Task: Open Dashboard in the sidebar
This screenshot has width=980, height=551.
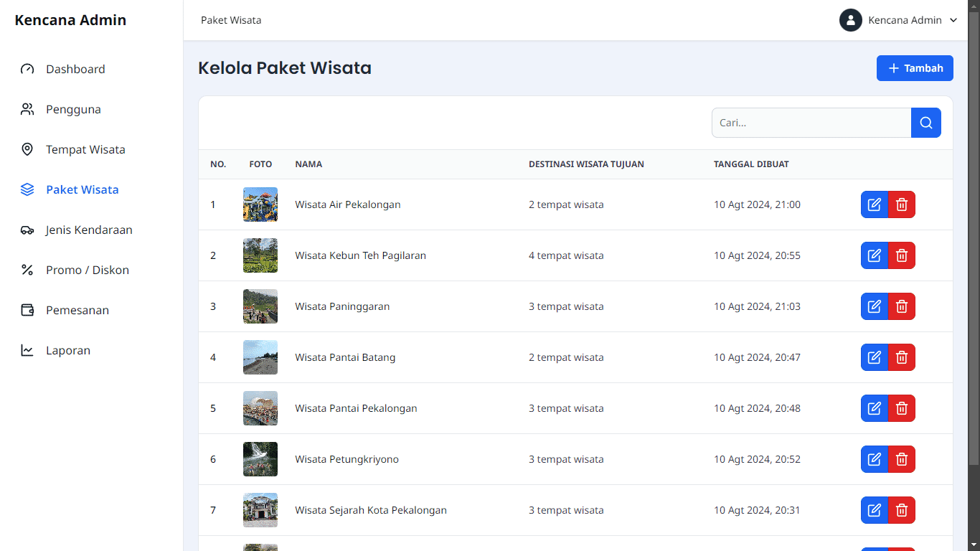Action: (75, 70)
